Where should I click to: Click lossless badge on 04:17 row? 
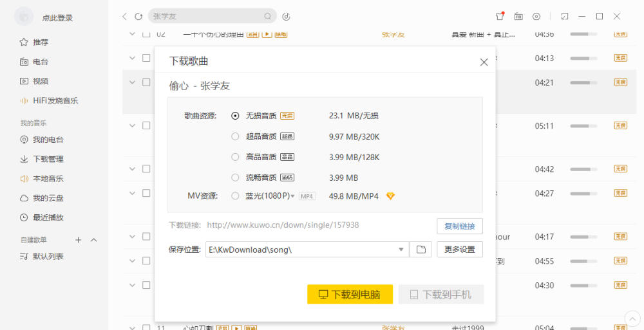(621, 237)
